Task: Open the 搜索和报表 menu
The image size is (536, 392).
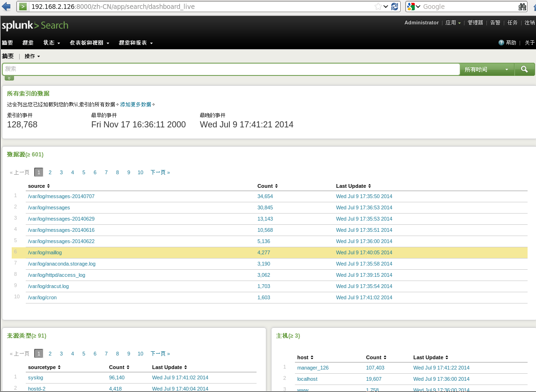Action: tap(136, 43)
